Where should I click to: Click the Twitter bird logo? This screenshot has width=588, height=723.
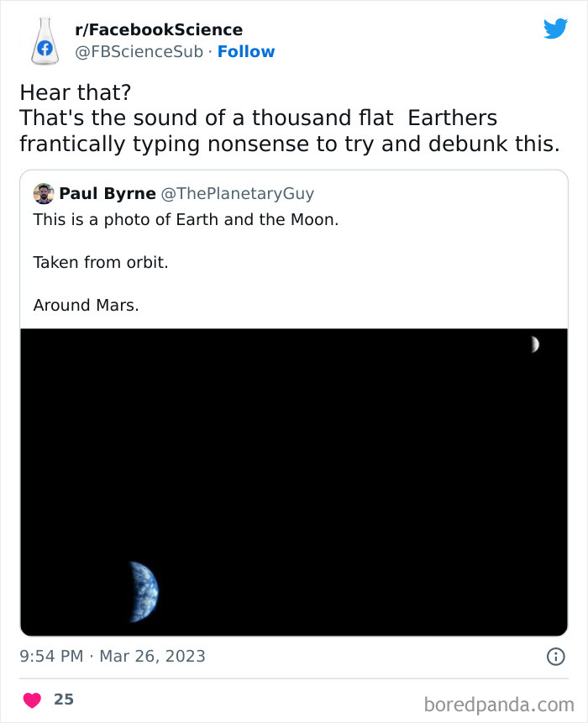coord(557,26)
